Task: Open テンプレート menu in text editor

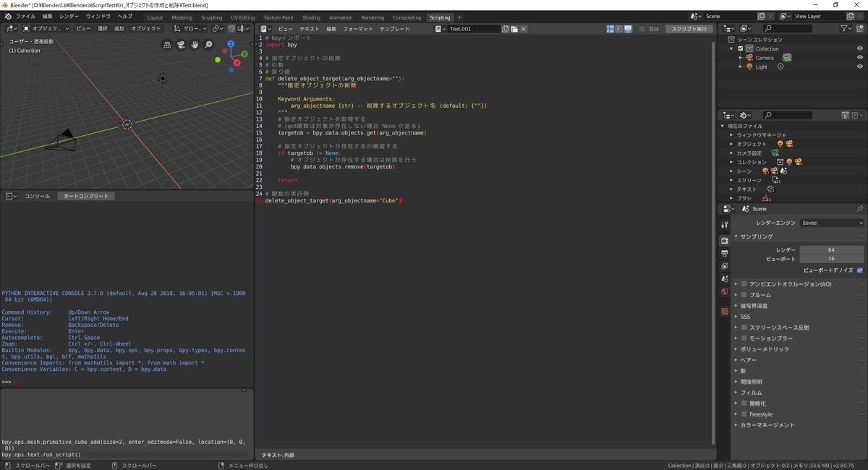Action: 394,29
